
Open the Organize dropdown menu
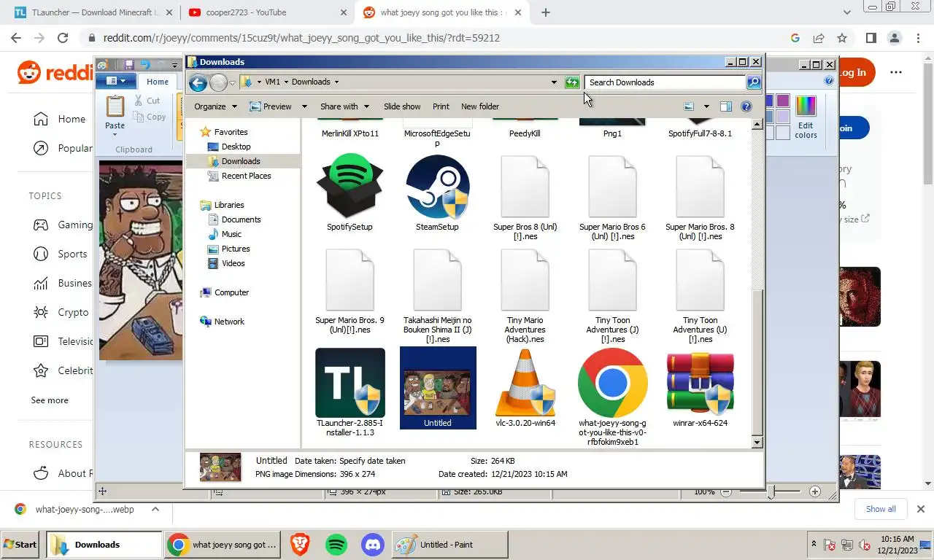[215, 106]
